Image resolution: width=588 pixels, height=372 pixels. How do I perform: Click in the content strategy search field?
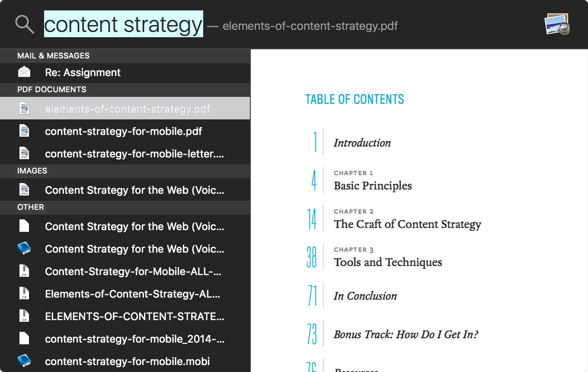pyautogui.click(x=124, y=25)
